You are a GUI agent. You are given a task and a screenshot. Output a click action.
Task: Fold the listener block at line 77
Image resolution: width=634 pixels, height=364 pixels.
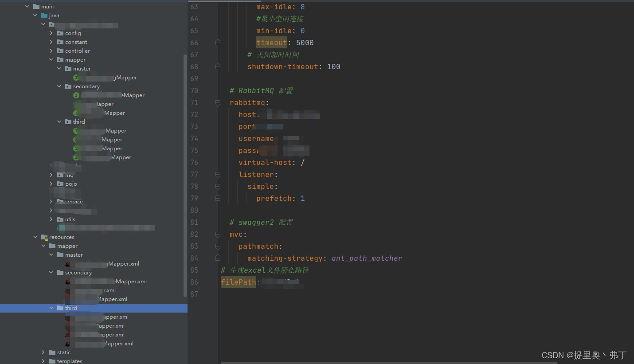(217, 174)
